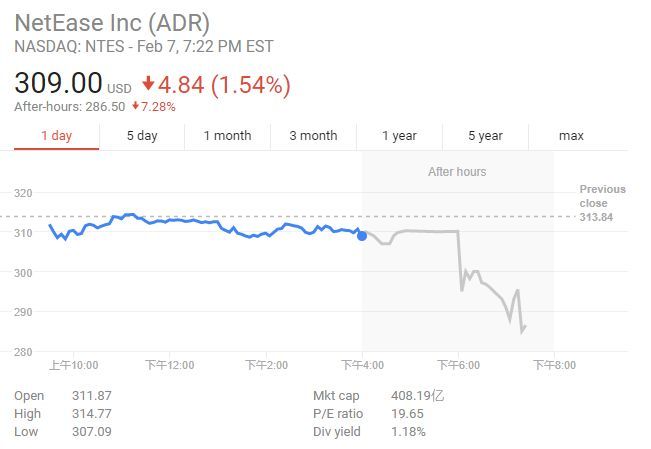
Task: Show the 3 month chart range
Action: click(313, 136)
